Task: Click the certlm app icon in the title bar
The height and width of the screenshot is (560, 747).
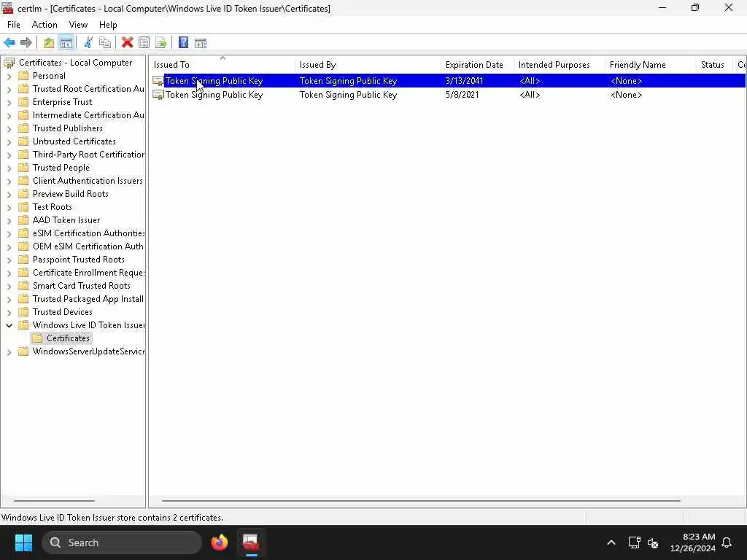Action: (x=7, y=8)
